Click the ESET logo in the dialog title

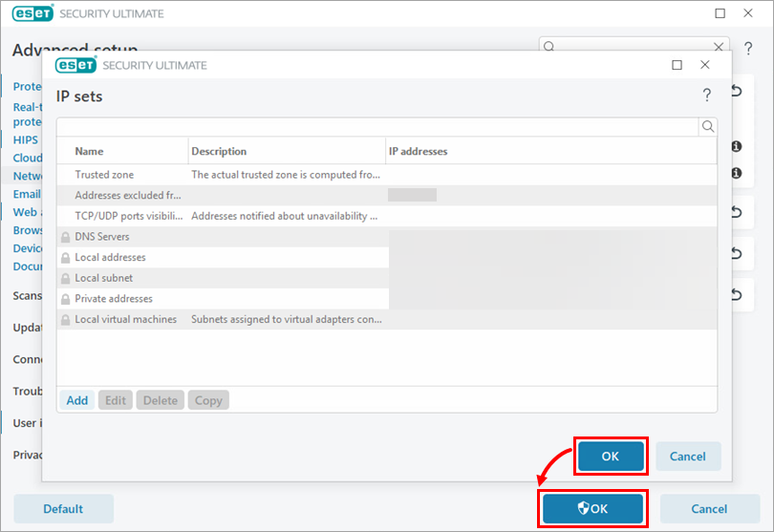point(75,65)
